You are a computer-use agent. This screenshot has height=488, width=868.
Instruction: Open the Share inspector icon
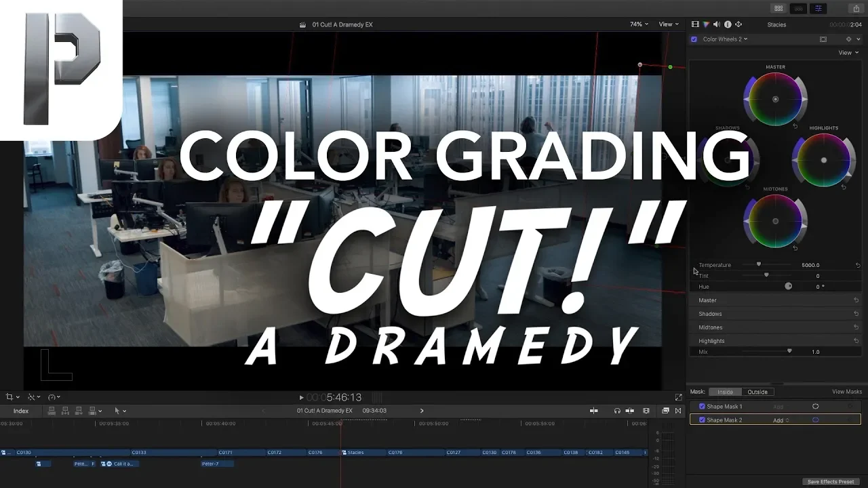(738, 24)
